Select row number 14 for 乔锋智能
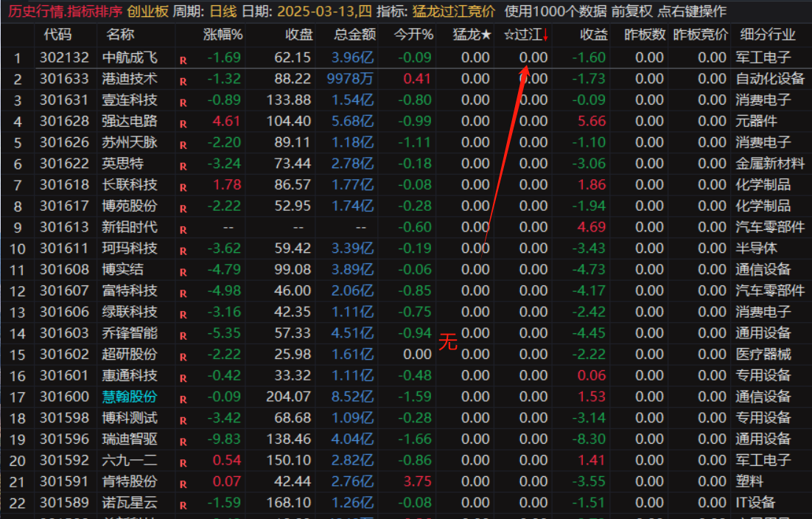The height and width of the screenshot is (519, 812). pos(18,334)
